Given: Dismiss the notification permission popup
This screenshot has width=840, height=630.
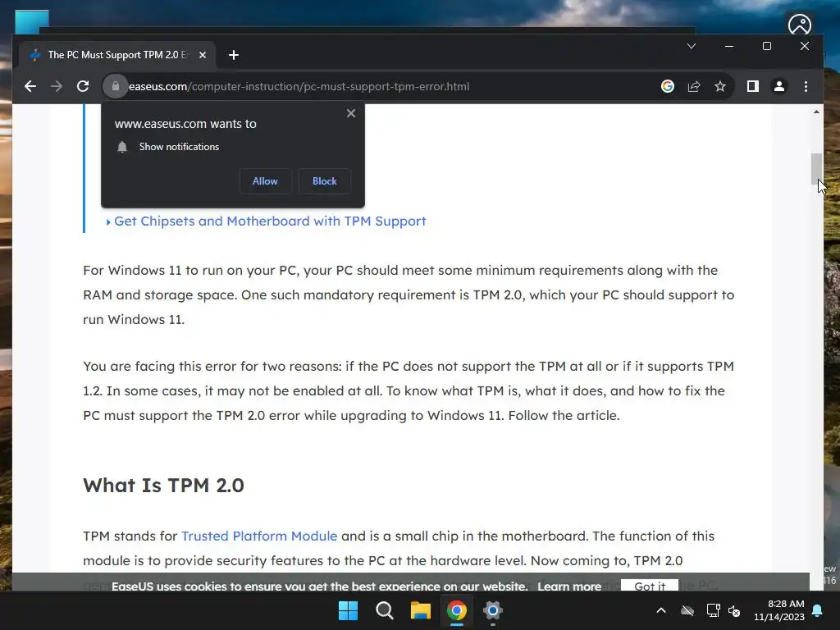Looking at the screenshot, I should (x=351, y=113).
